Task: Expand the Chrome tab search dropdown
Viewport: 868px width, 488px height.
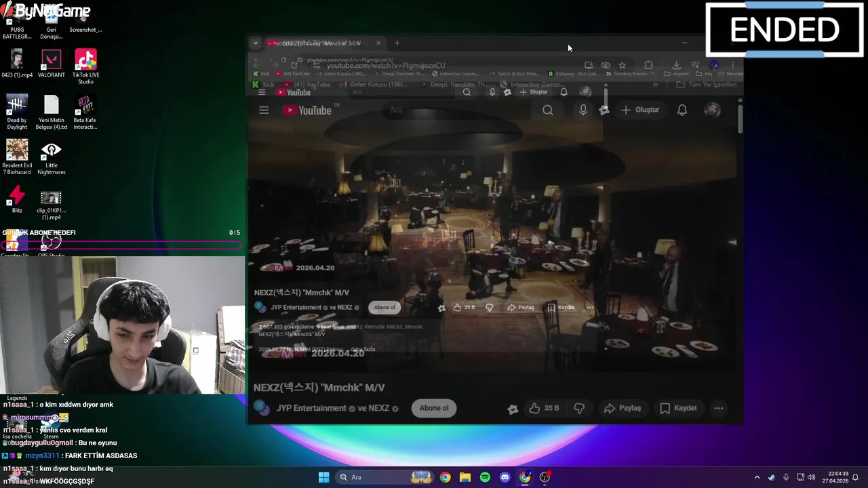Action: (x=256, y=43)
